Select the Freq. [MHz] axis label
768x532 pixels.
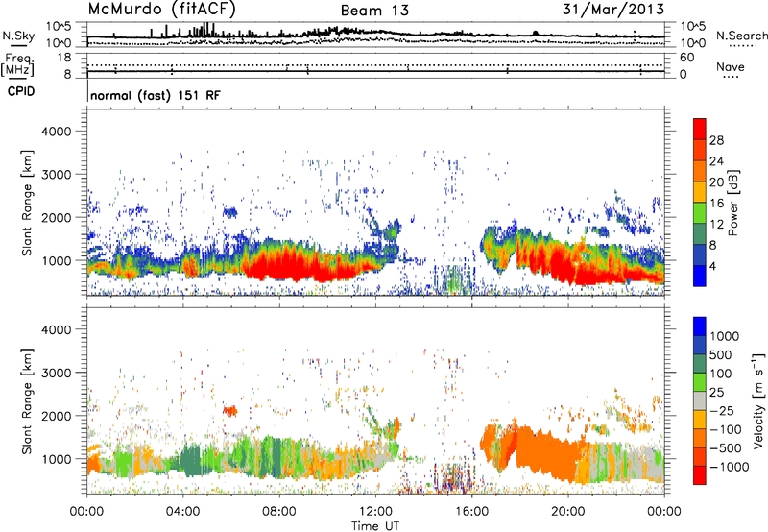tap(17, 65)
